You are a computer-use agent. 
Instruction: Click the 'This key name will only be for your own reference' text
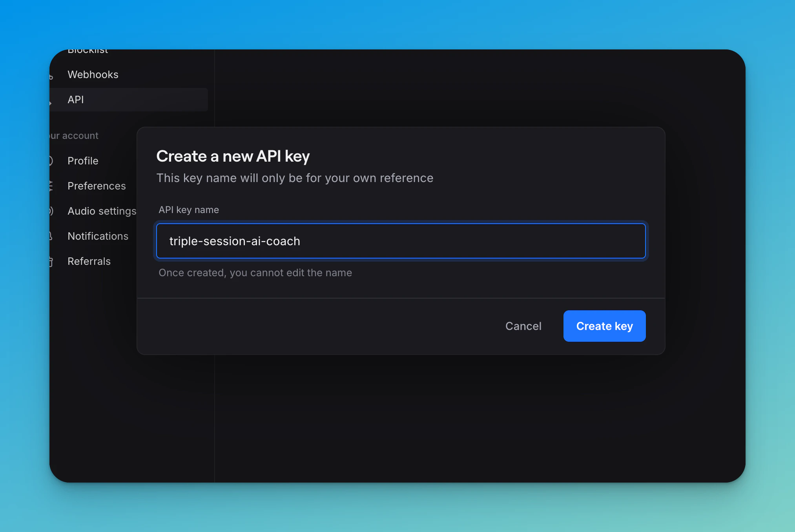(295, 178)
